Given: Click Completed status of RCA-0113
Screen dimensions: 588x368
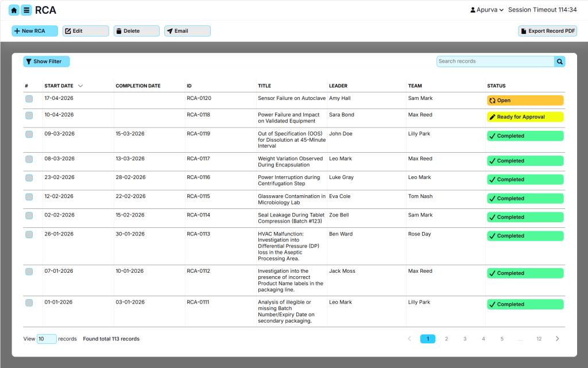Looking at the screenshot, I should pyautogui.click(x=525, y=236).
